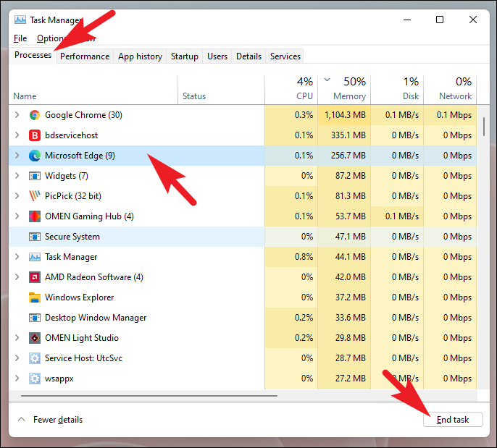Click the AMD Radeon Software icon
This screenshot has width=497, height=448.
[x=35, y=277]
